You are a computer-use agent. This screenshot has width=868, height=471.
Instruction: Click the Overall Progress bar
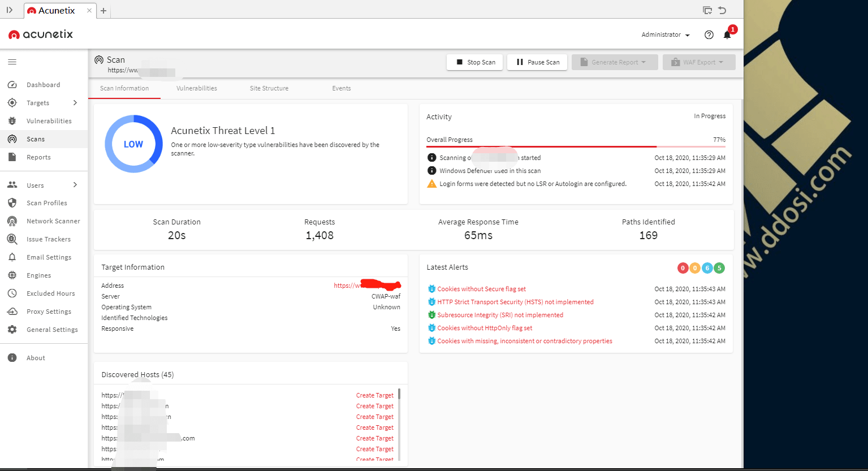[x=576, y=146]
